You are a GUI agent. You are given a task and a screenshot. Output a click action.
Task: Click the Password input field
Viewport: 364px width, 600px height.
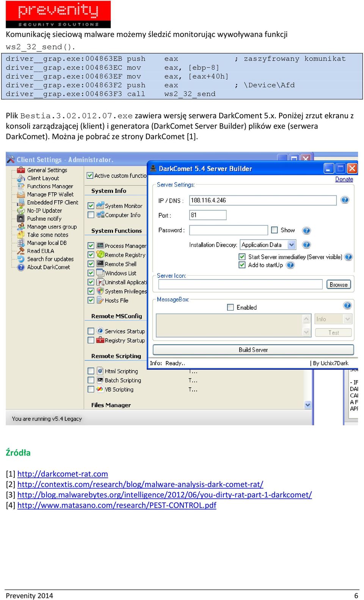229,230
